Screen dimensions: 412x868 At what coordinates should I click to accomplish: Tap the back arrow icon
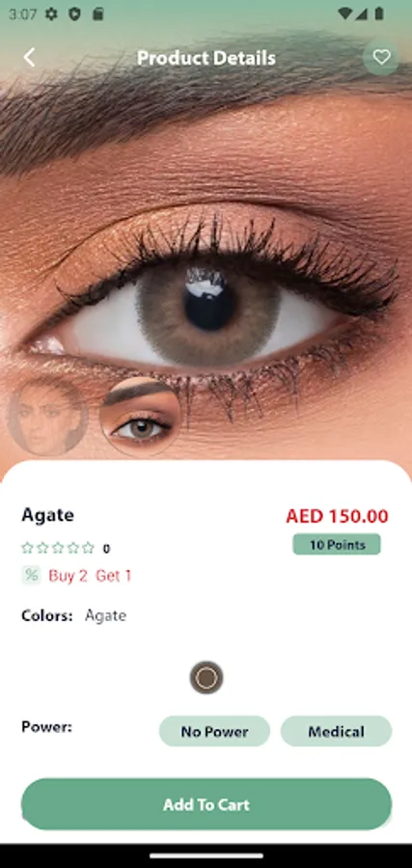(29, 58)
